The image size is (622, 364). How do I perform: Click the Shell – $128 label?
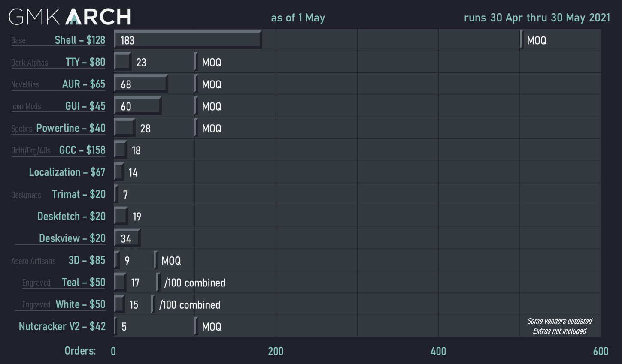(x=80, y=40)
